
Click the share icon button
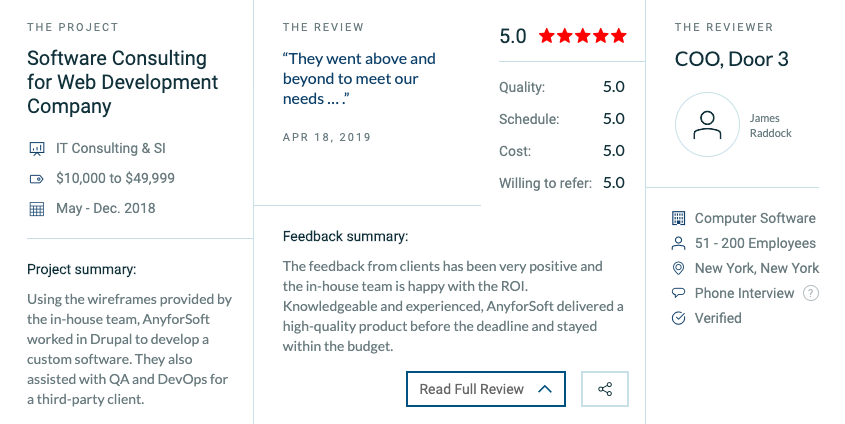point(605,389)
